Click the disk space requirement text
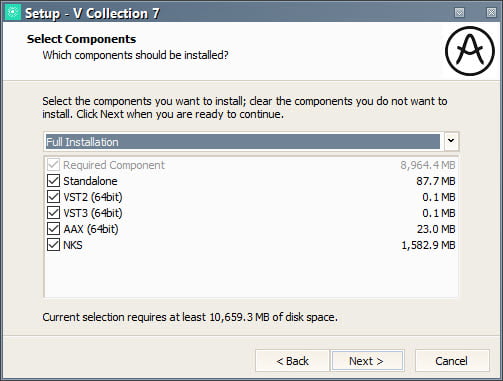 [190, 317]
